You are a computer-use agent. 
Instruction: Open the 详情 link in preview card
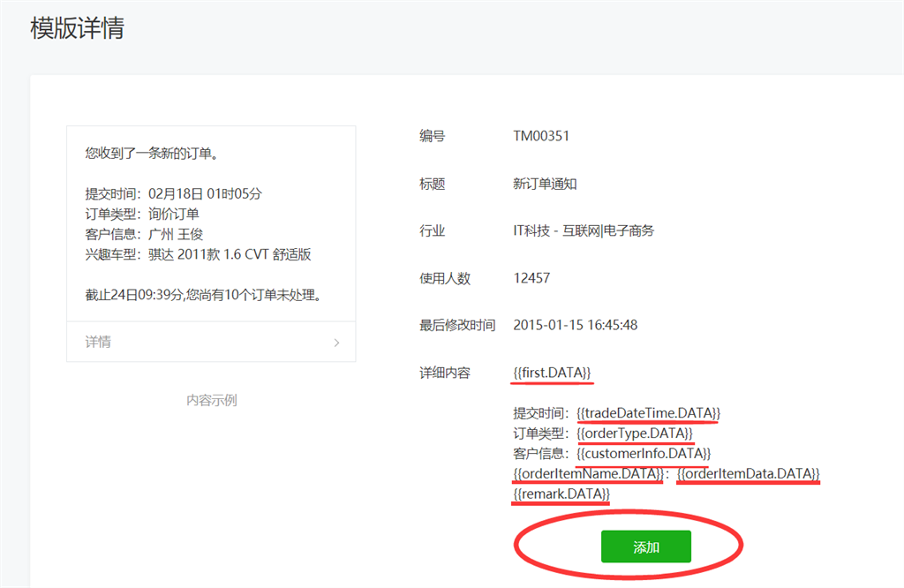(x=99, y=343)
